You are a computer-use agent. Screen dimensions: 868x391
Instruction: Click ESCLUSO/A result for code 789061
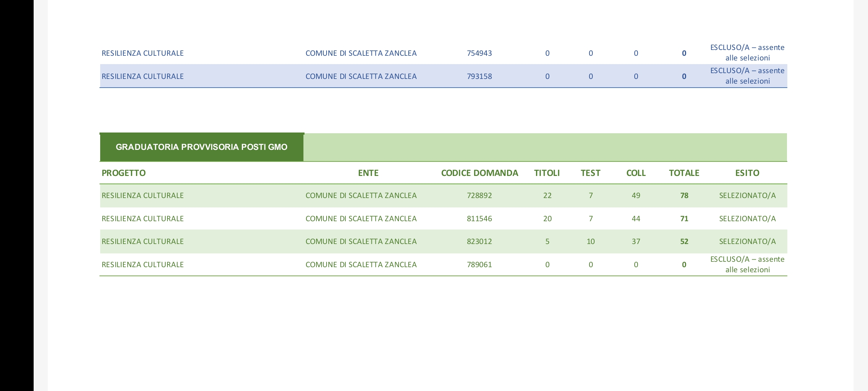(747, 264)
